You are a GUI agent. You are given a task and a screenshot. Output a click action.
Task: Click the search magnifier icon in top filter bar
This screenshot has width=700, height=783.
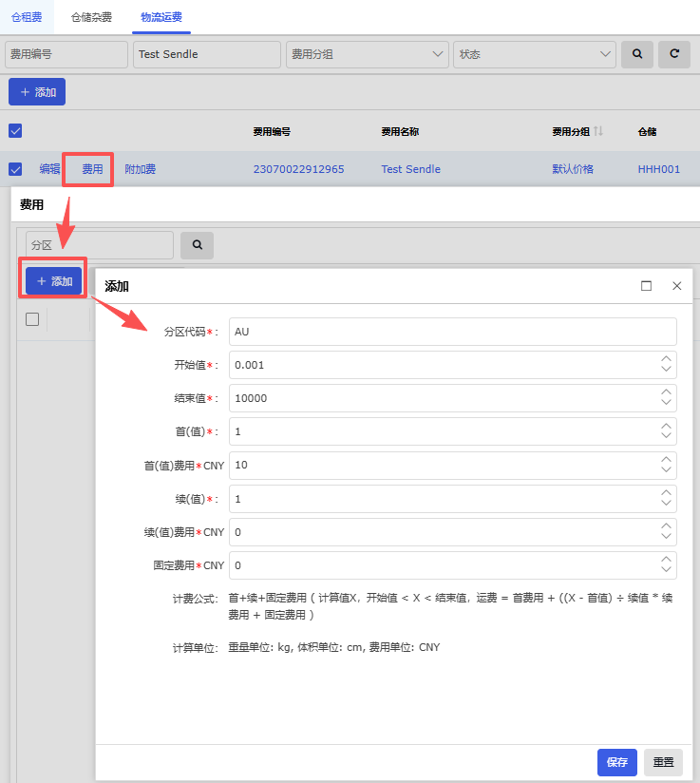[637, 54]
